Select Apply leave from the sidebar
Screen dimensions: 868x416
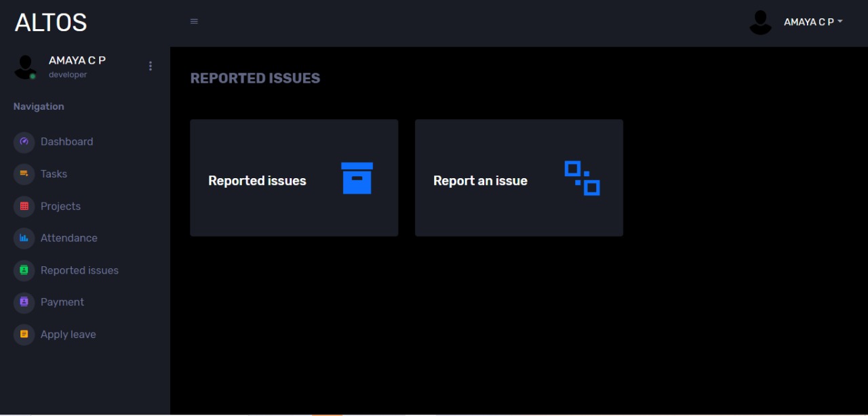[68, 334]
